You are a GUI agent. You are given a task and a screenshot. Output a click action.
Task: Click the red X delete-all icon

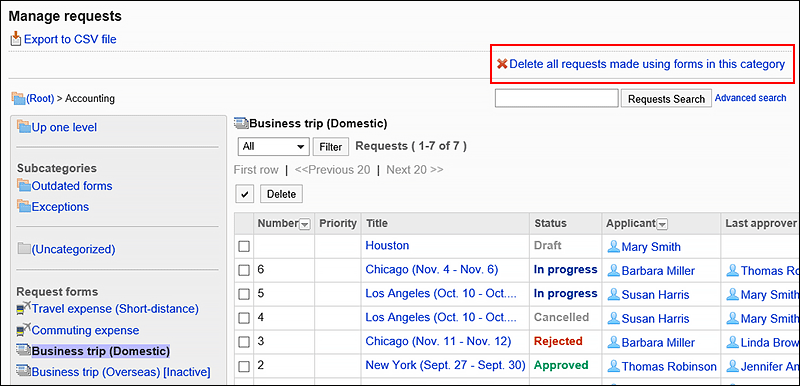[x=502, y=64]
